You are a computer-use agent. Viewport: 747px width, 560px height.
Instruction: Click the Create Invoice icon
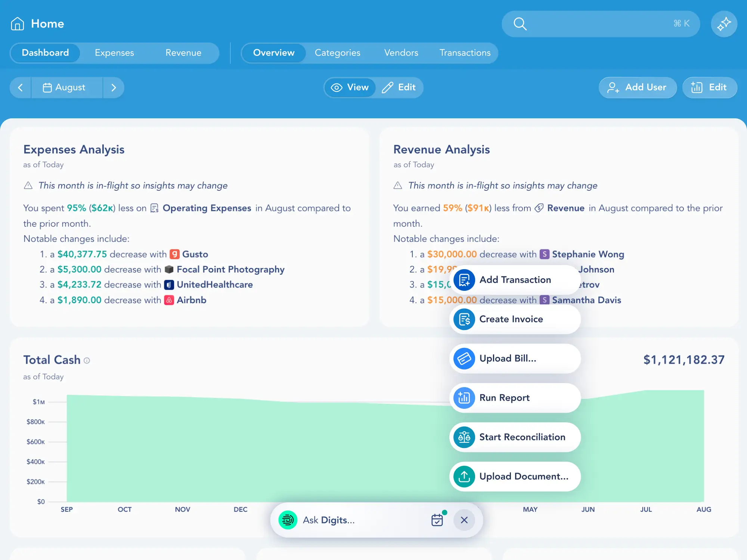[x=464, y=319]
